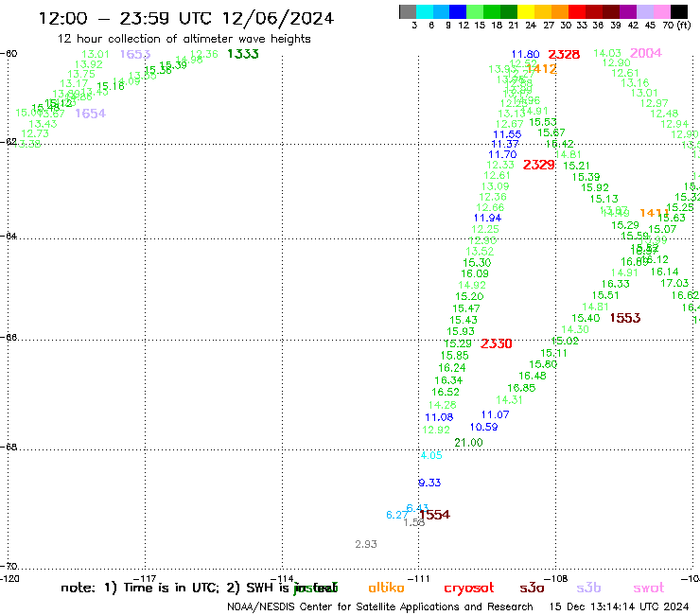Click the orange "1411" time label
700x615 pixels.
point(654,213)
